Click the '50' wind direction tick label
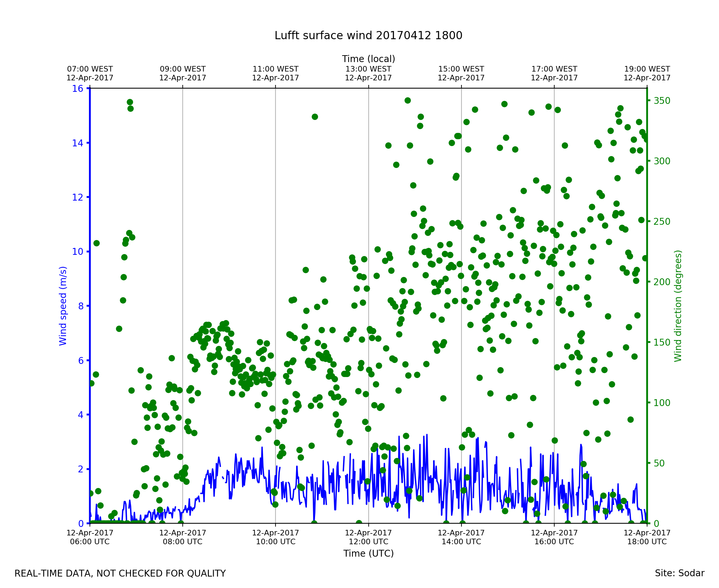The height and width of the screenshot is (588, 719). tap(659, 463)
